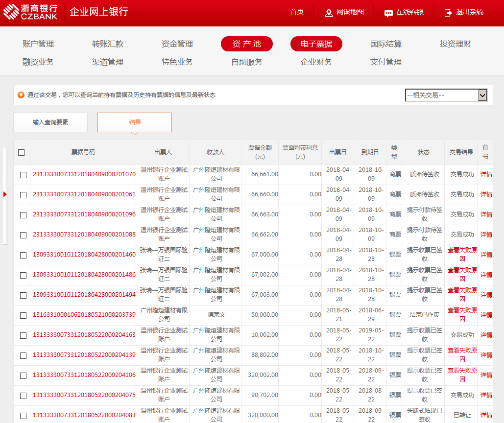Open 详情 for bill ending 204083
Viewport: 504px width, 423px height.
coord(486,415)
